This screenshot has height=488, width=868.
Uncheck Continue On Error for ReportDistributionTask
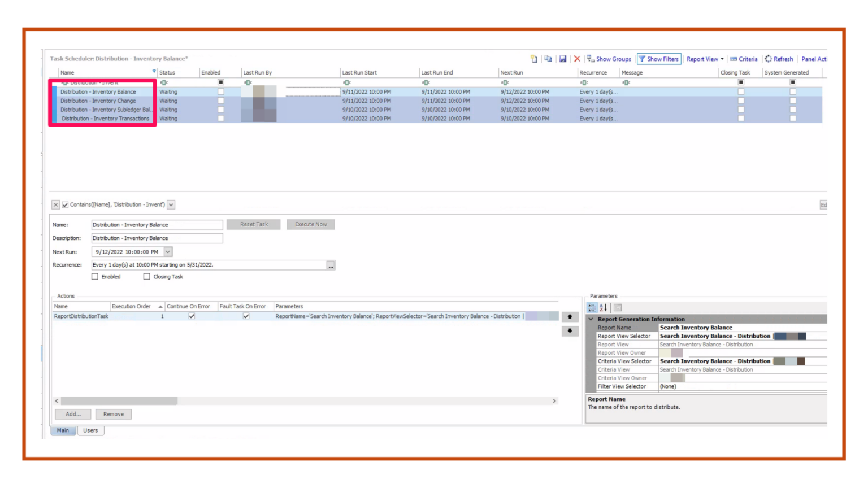click(x=192, y=316)
